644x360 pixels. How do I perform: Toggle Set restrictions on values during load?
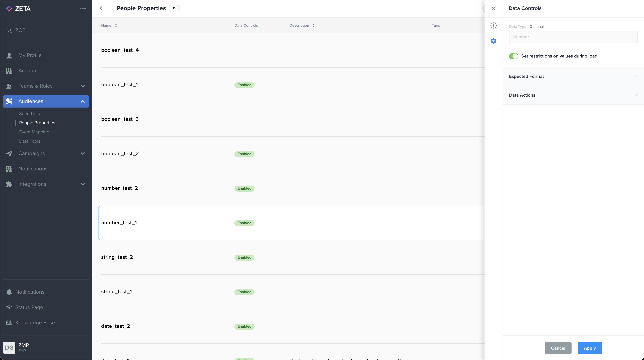pos(513,56)
